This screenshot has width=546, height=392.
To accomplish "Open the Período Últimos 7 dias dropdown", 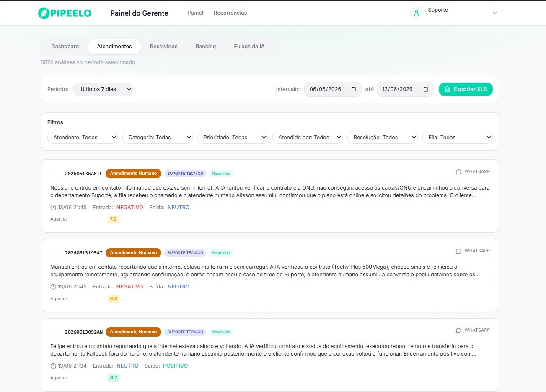I will [x=103, y=89].
